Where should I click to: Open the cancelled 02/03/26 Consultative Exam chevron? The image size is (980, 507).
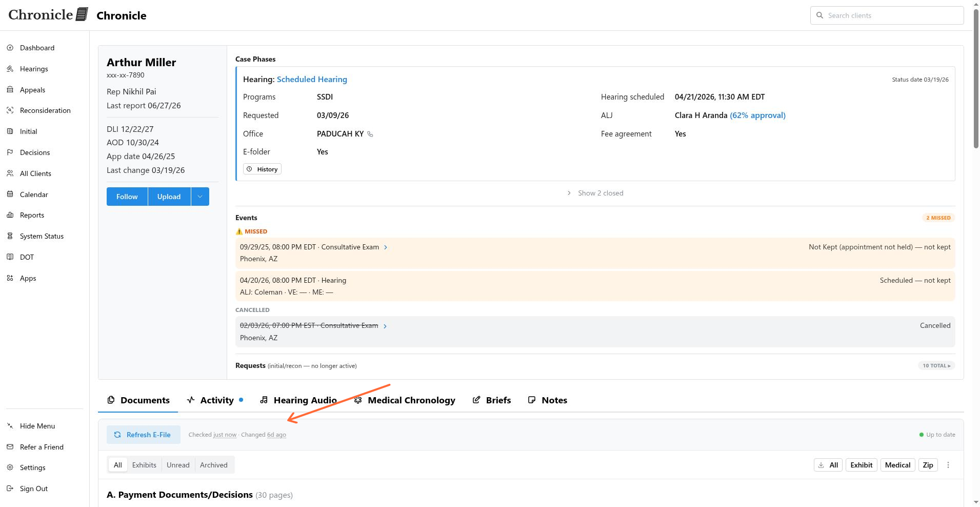(x=385, y=326)
